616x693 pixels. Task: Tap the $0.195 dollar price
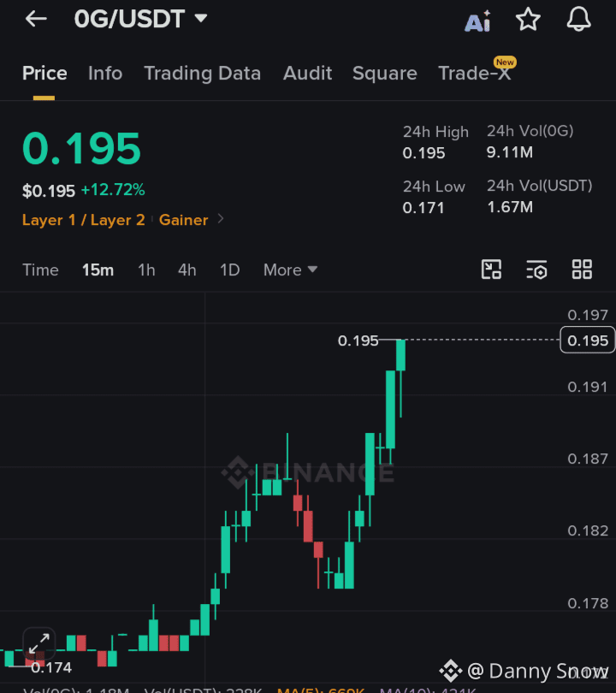(x=49, y=191)
